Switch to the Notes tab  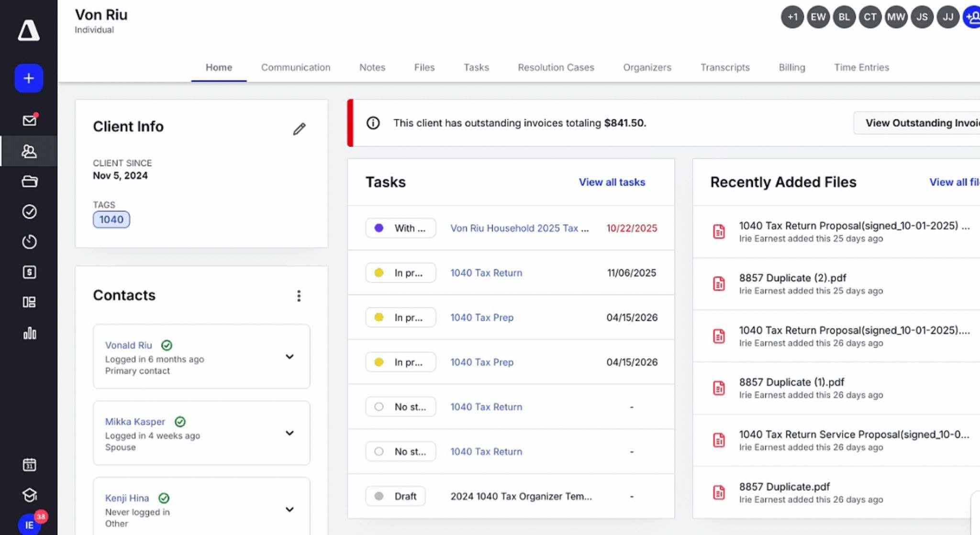(x=372, y=67)
